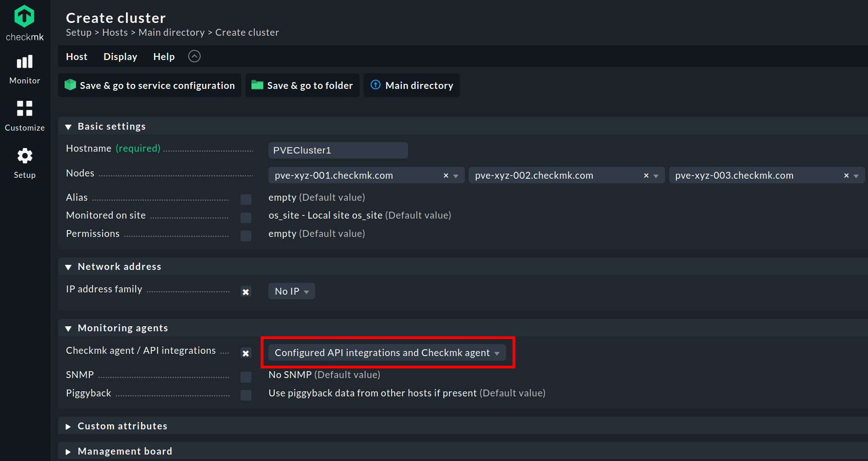This screenshot has height=461, width=868.
Task: Remove node pve-xyz-003.checkmk.com with its x
Action: (x=846, y=176)
